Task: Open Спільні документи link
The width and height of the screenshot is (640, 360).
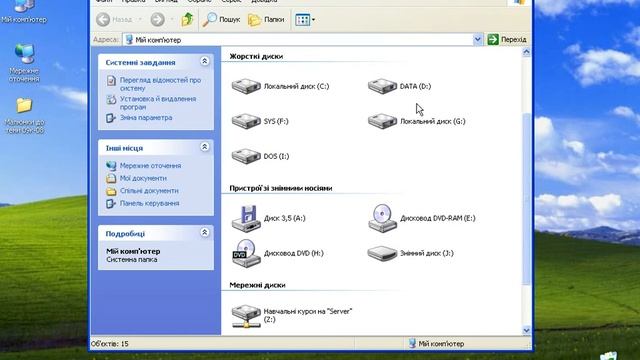Action: pyautogui.click(x=149, y=191)
